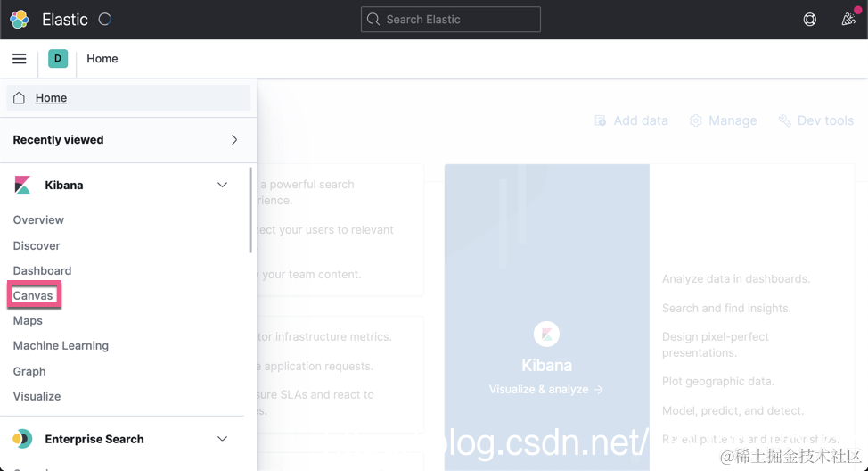Click the round Kibana icon on card
868x471 pixels.
(x=546, y=335)
